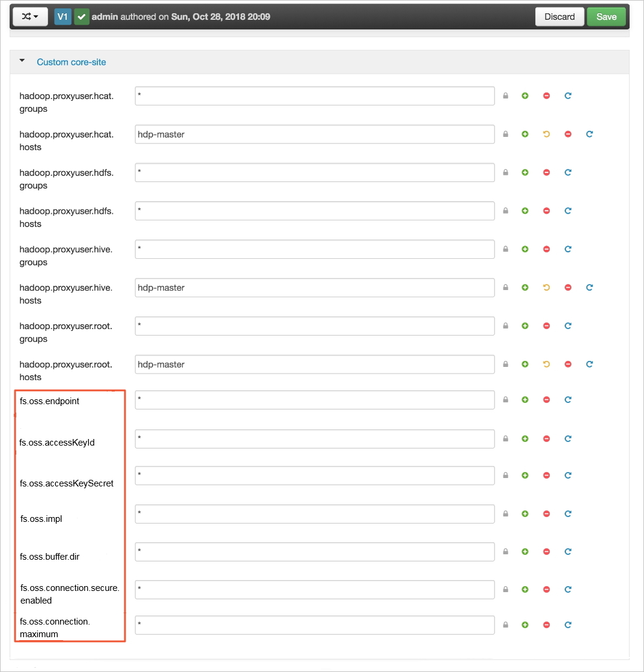Edit the fs.oss.endpoint value field

pyautogui.click(x=315, y=400)
